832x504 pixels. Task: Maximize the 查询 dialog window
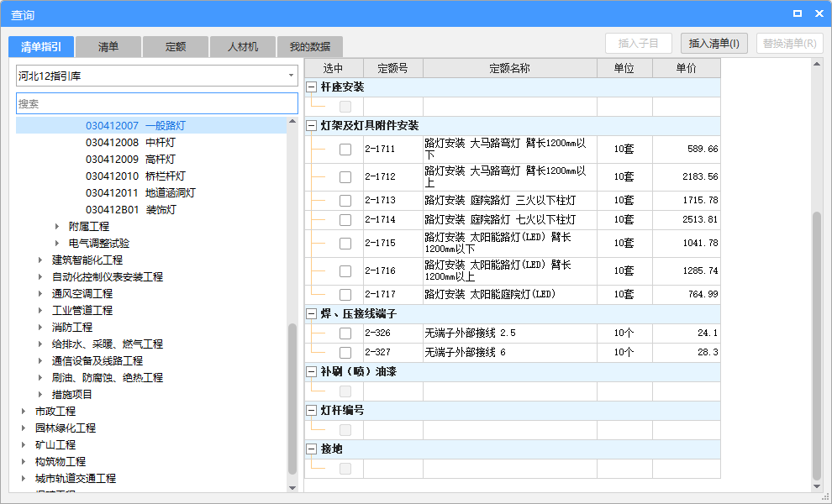click(x=797, y=13)
